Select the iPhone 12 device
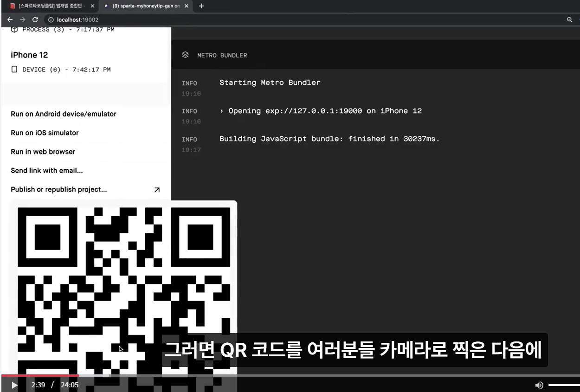This screenshot has width=580, height=392. [x=29, y=55]
